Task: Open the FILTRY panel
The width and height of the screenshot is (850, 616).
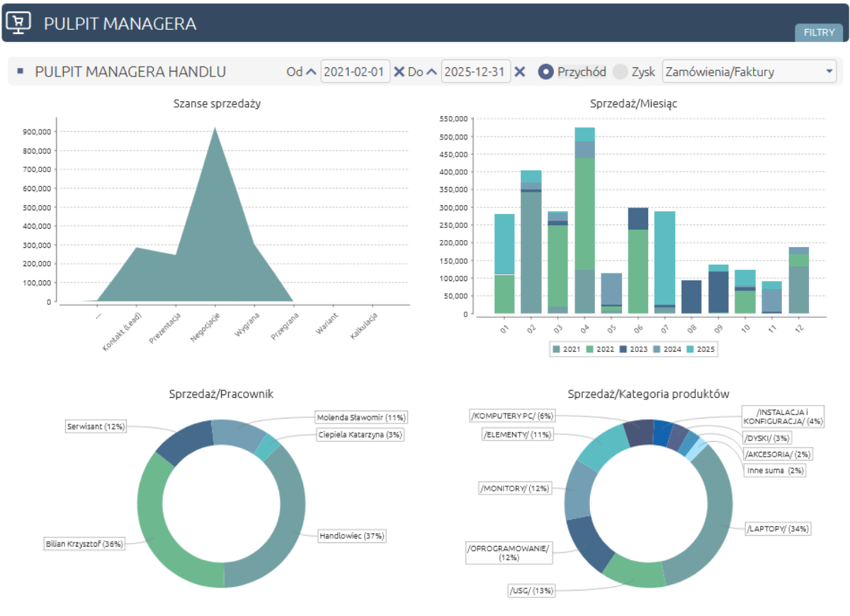Action: tap(819, 33)
